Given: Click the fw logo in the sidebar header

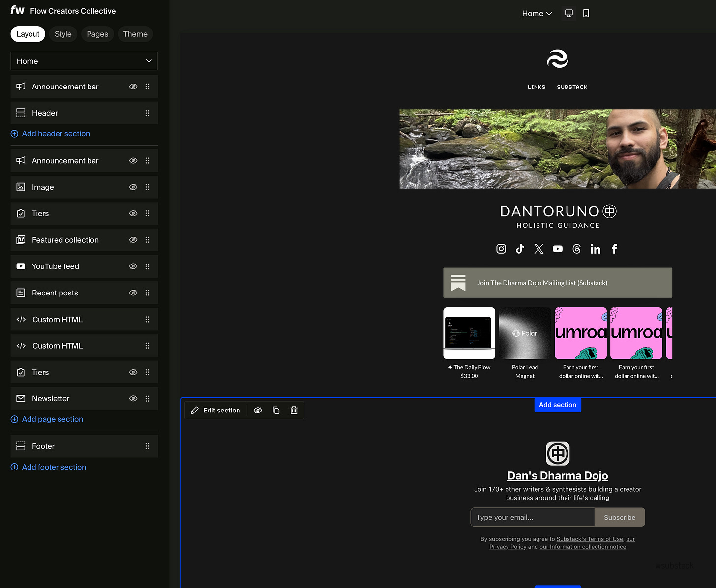Looking at the screenshot, I should [17, 10].
